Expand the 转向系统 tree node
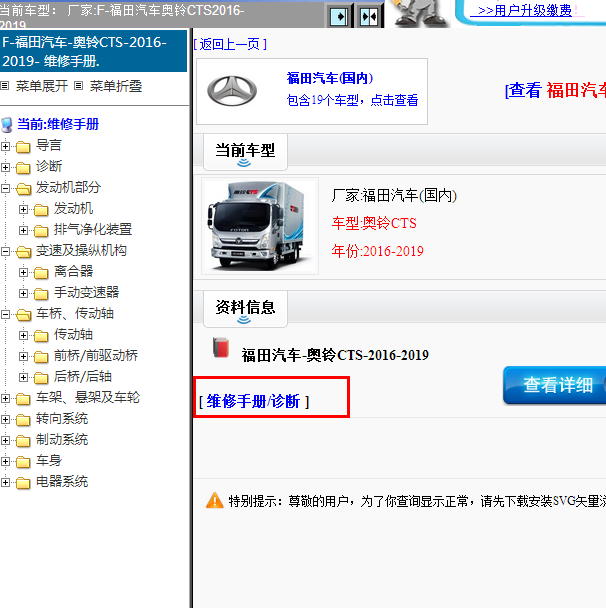Image resolution: width=606 pixels, height=608 pixels. click(x=5, y=419)
